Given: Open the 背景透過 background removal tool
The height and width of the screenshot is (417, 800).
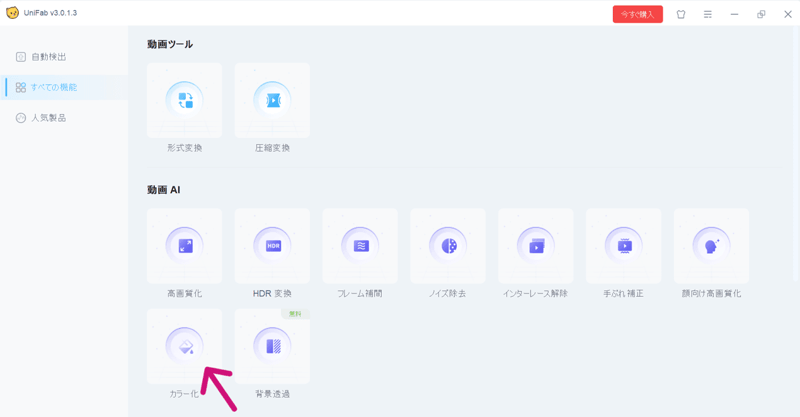Looking at the screenshot, I should pos(272,346).
